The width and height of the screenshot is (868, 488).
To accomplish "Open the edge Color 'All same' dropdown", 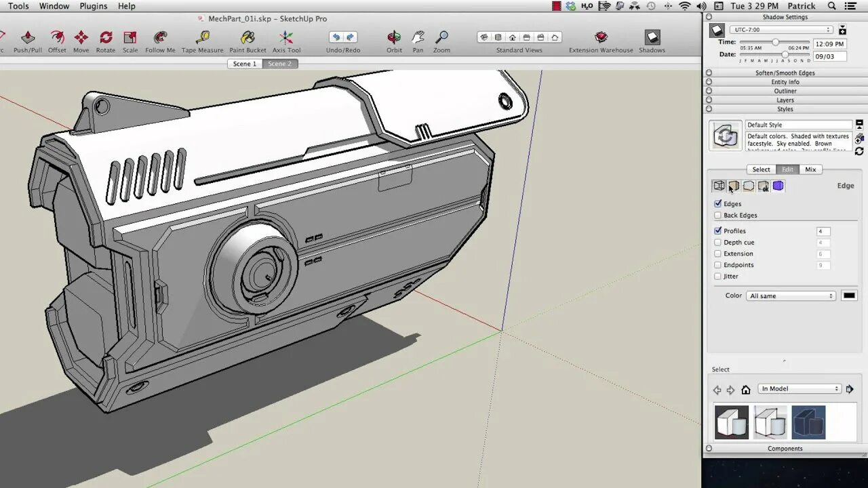I will coord(791,296).
